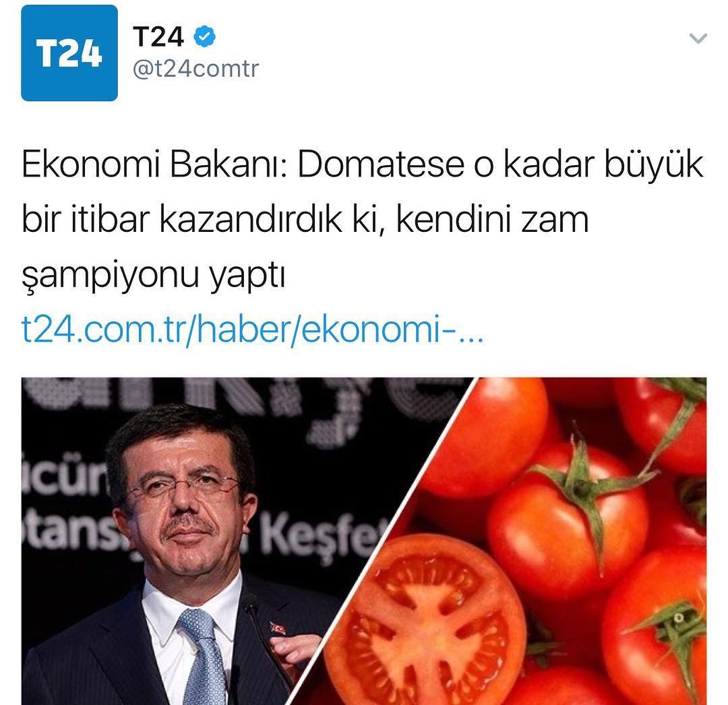Click the @t24comtr handle
The image size is (728, 705).
pos(195,69)
